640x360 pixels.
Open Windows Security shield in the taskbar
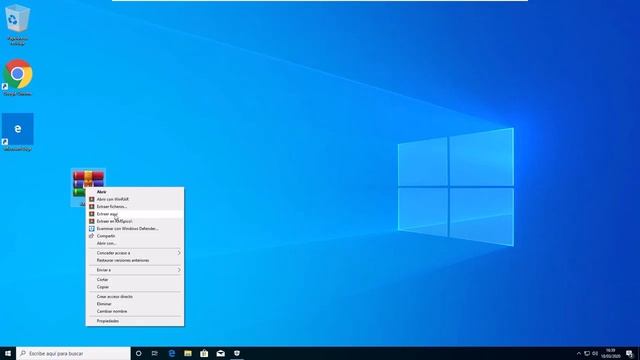tap(237, 353)
